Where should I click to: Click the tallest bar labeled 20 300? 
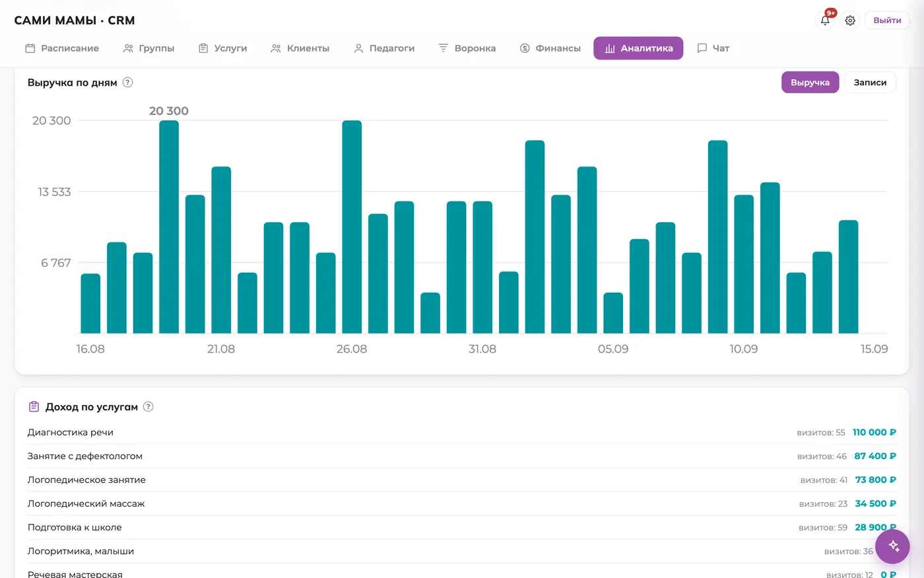[169, 227]
